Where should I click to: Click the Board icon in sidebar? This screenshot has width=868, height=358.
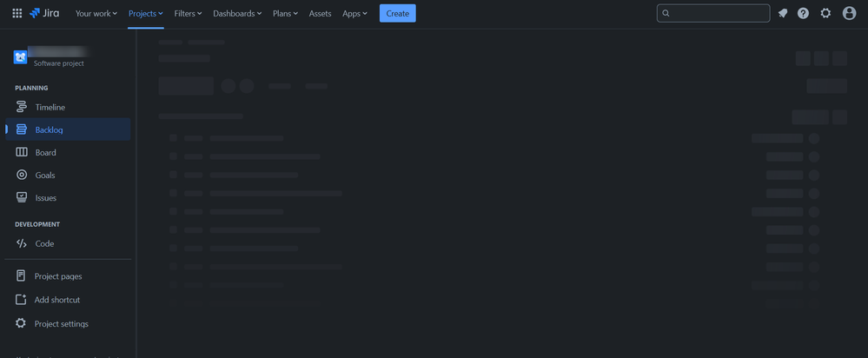click(x=22, y=152)
